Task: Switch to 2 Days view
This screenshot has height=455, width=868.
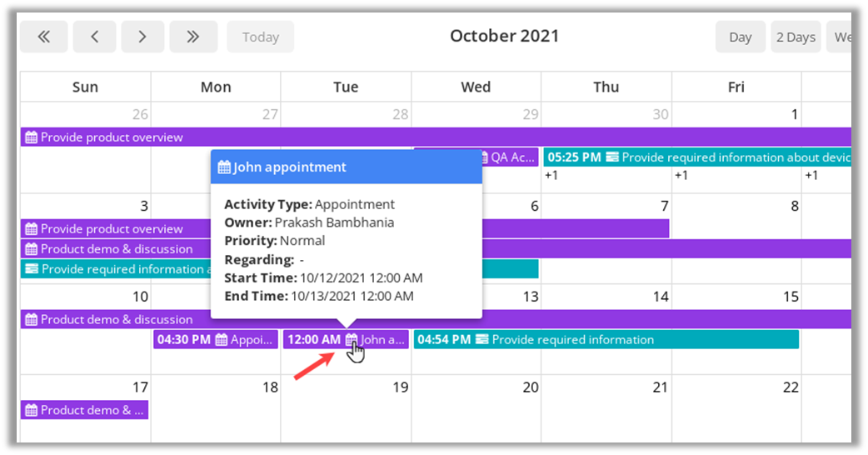Action: (795, 37)
